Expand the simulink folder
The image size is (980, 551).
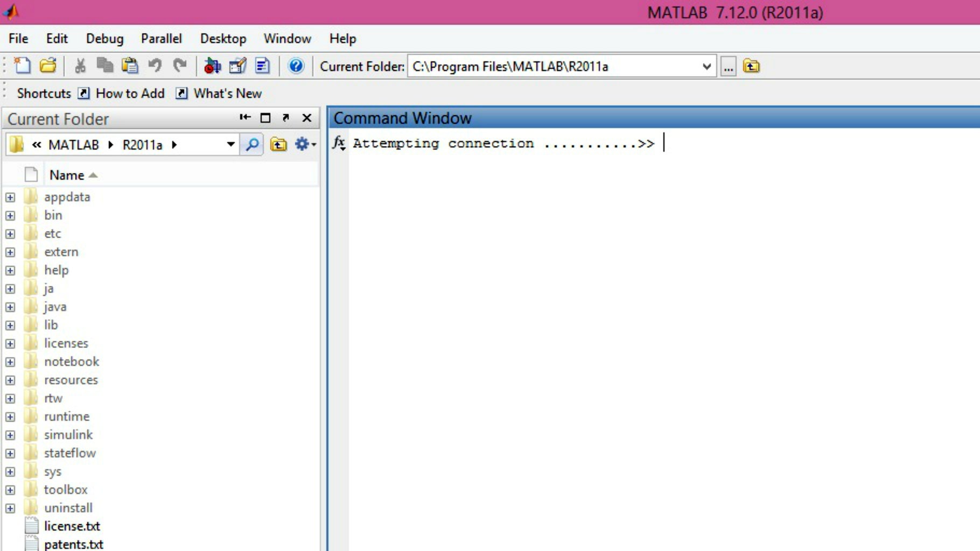pos(10,434)
